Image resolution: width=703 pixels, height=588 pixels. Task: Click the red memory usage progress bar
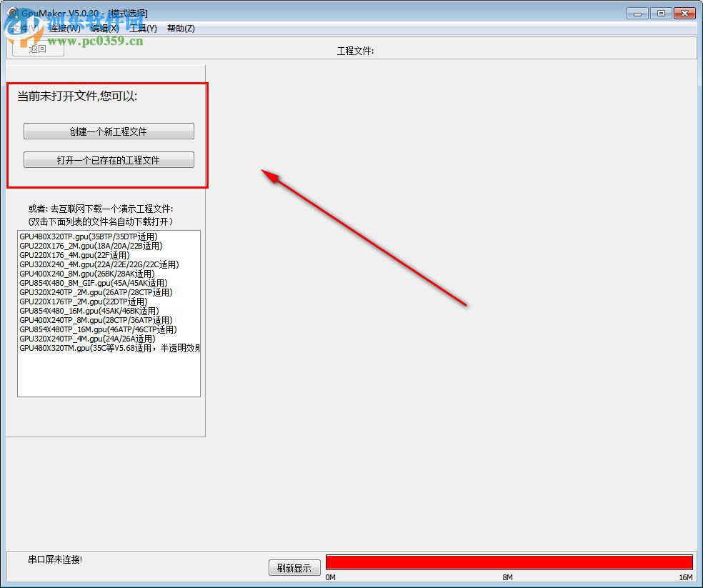tap(508, 561)
